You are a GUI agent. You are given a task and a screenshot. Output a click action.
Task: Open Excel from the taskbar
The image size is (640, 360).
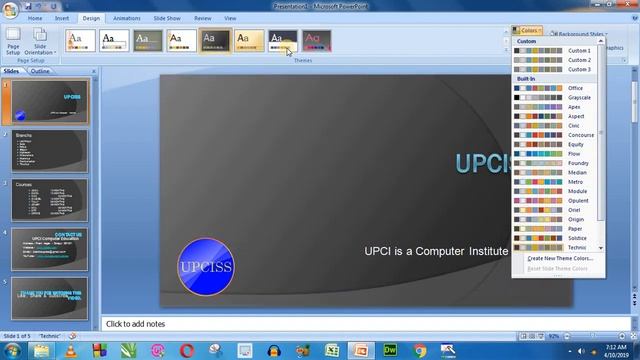(332, 351)
